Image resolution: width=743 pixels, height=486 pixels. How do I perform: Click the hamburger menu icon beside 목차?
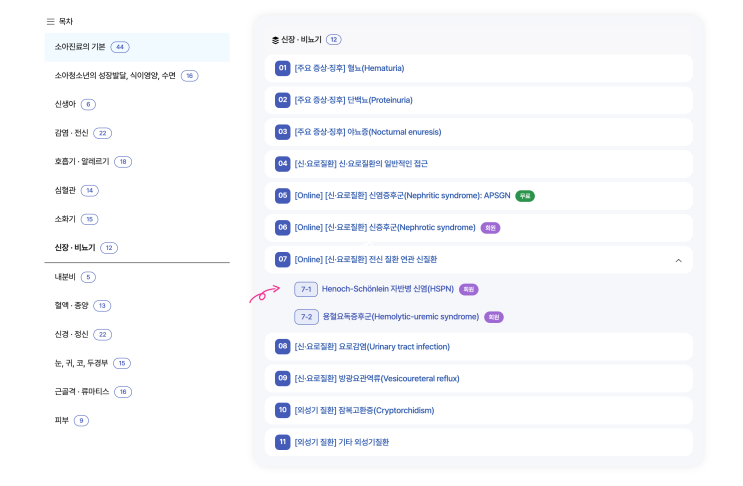50,22
